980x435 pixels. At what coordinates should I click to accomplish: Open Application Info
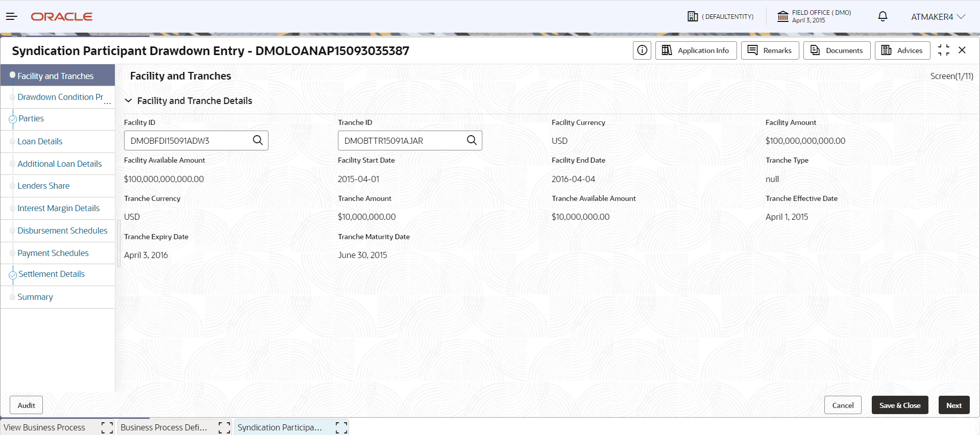pyautogui.click(x=696, y=50)
